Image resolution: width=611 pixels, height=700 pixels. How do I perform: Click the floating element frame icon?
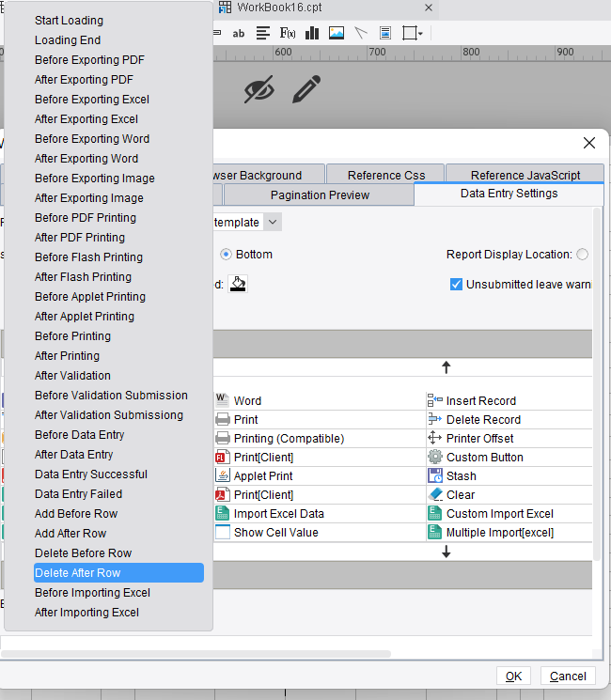(409, 33)
